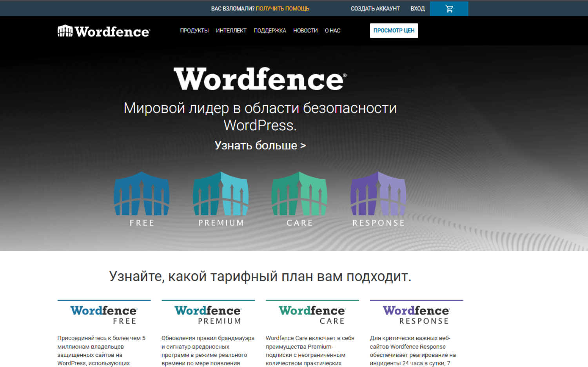The width and height of the screenshot is (588, 367).
Task: Click Создать аккаунт link
Action: coord(375,9)
